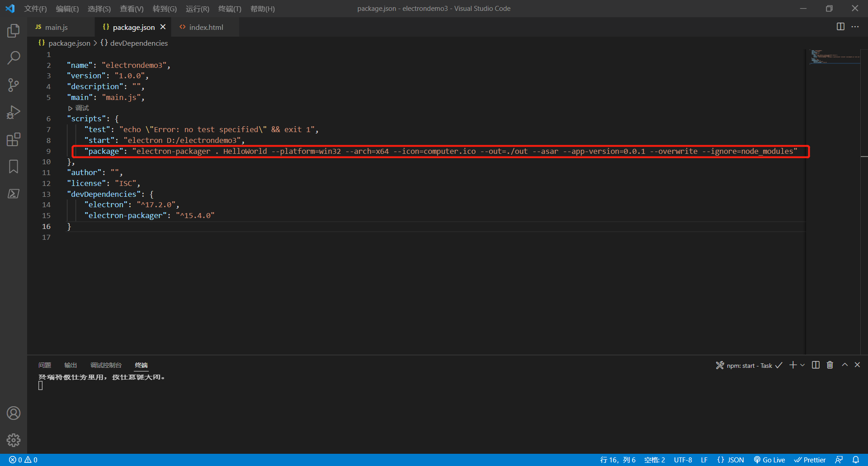Image resolution: width=868 pixels, height=466 pixels.
Task: Open the 帮助(H) menu
Action: [263, 9]
